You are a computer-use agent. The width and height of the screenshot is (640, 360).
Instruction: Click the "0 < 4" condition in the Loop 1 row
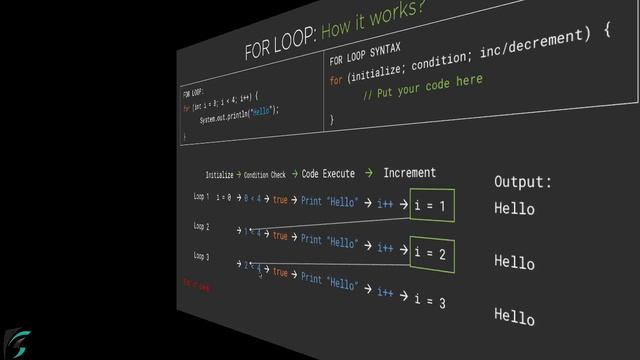[252, 199]
